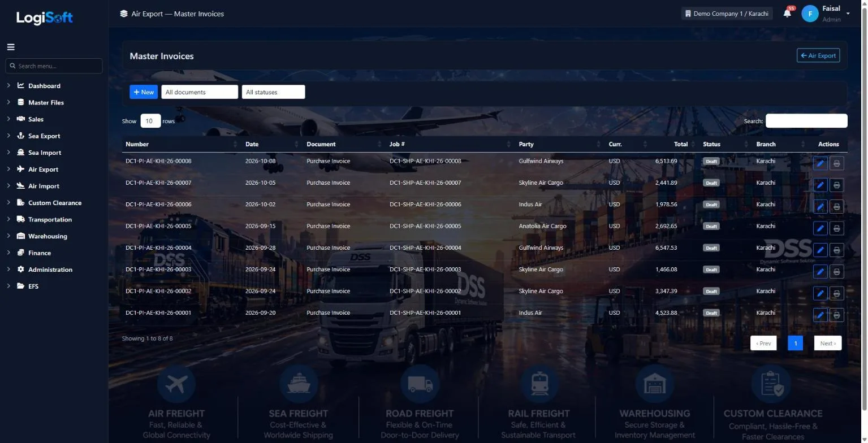
Task: Open the Dashboard menu item
Action: click(44, 86)
